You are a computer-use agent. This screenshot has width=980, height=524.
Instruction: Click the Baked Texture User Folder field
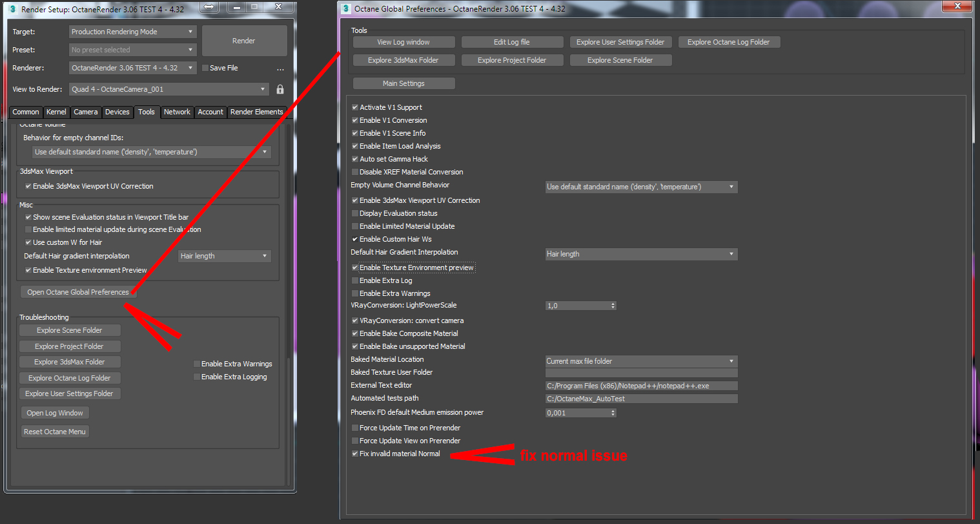641,373
